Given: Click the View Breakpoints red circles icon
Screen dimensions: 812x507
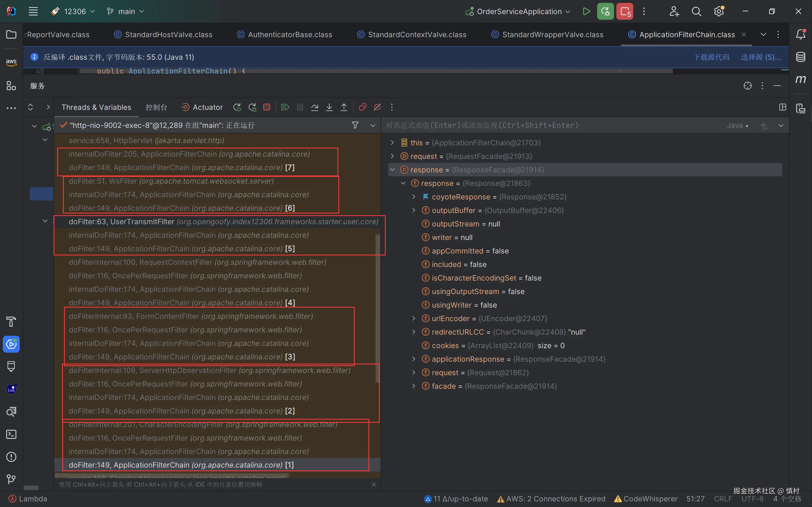Looking at the screenshot, I should pos(362,107).
